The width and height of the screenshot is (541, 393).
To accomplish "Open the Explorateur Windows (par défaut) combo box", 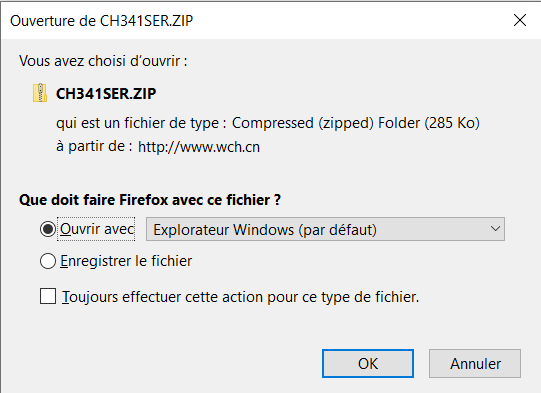I will [x=325, y=229].
